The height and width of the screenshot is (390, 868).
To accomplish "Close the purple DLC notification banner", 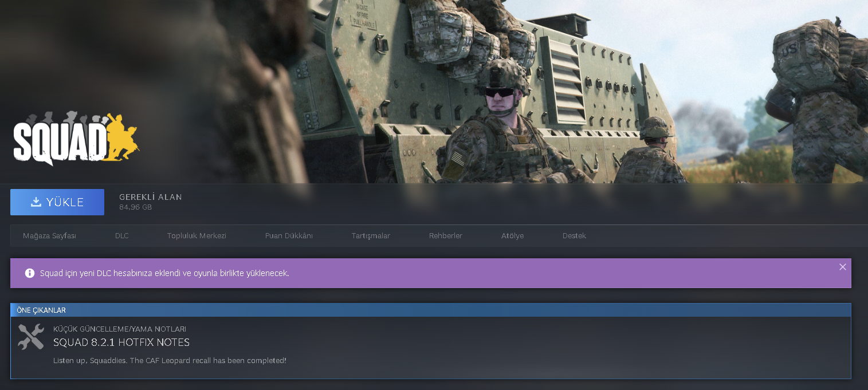I will tap(842, 267).
